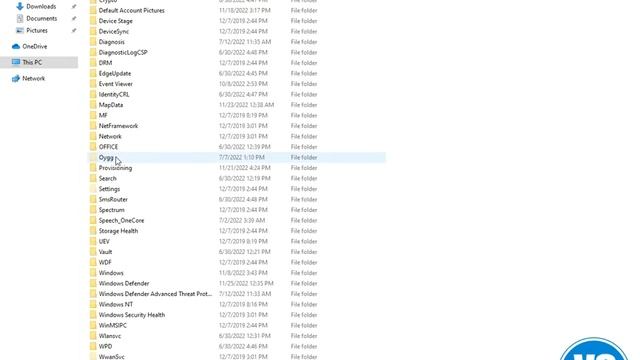Select the WwanSvc folder name

112,357
